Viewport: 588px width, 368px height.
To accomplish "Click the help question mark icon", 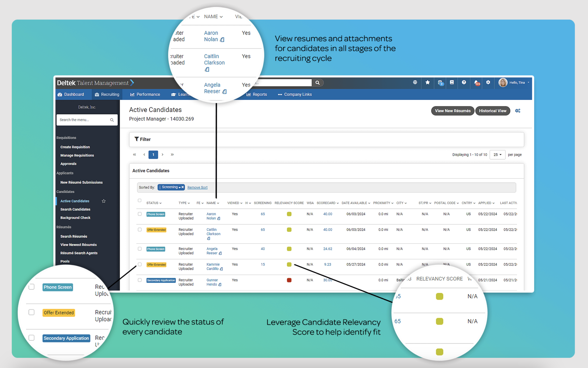I will 464,82.
